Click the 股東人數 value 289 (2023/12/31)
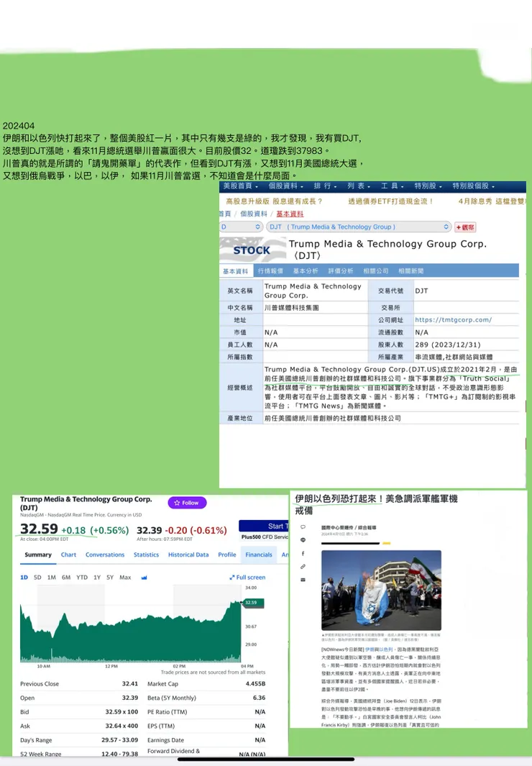The height and width of the screenshot is (766, 532). 448,345
